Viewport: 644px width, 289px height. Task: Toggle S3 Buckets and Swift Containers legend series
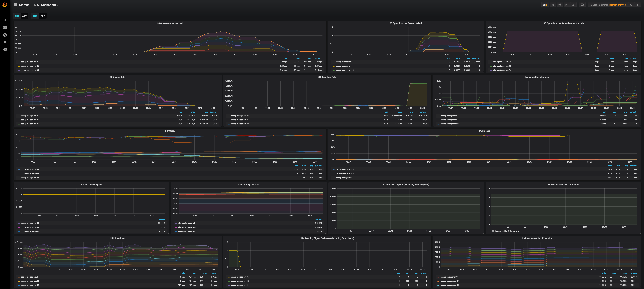click(505, 231)
